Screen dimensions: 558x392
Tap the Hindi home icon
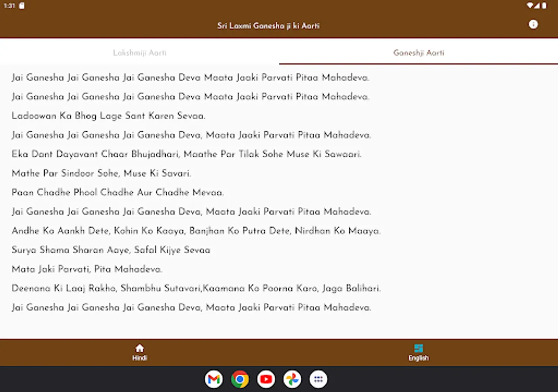(x=139, y=348)
